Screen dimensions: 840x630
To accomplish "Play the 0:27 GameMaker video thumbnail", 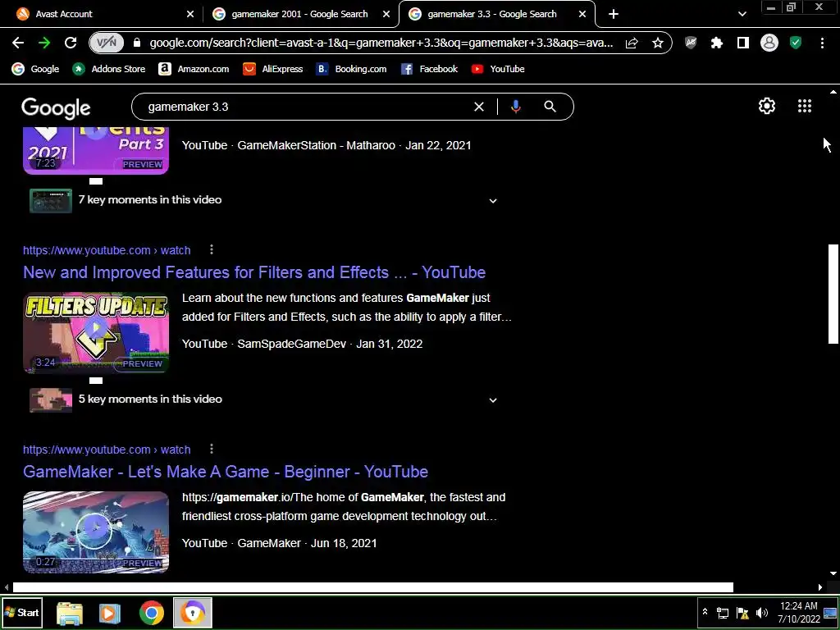I will (96, 532).
